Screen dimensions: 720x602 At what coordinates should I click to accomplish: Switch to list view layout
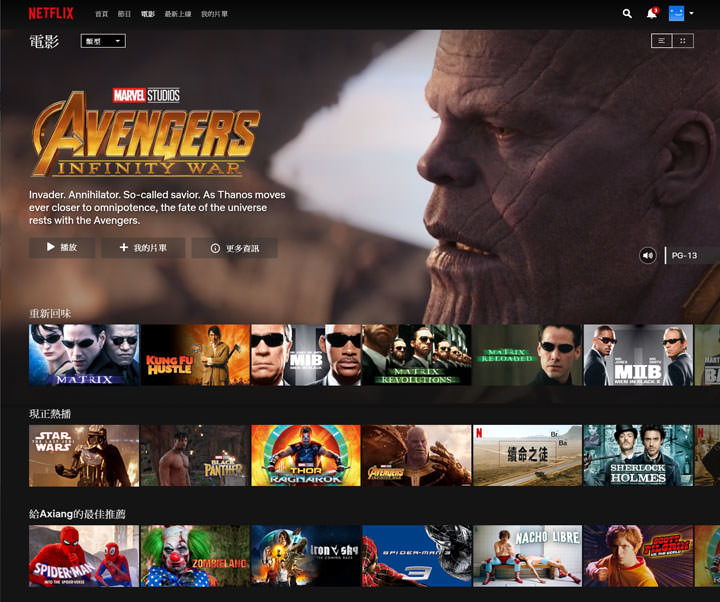tap(661, 41)
